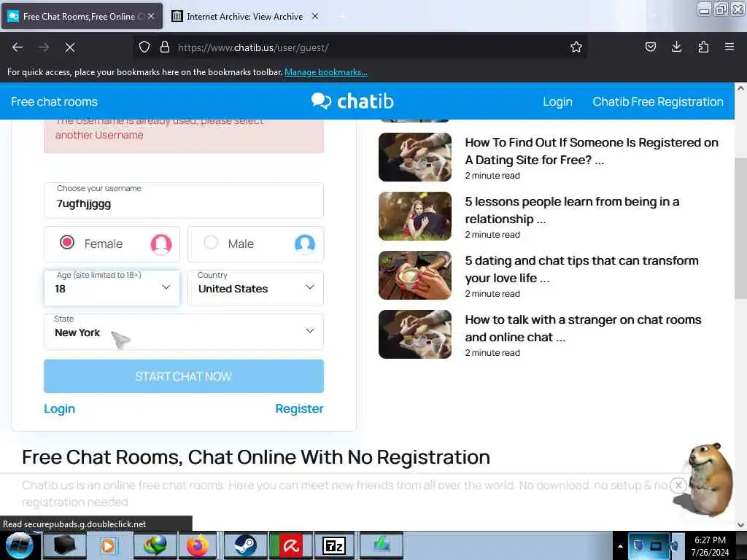This screenshot has height=560, width=747.
Task: Open the State dropdown
Action: pos(184,332)
